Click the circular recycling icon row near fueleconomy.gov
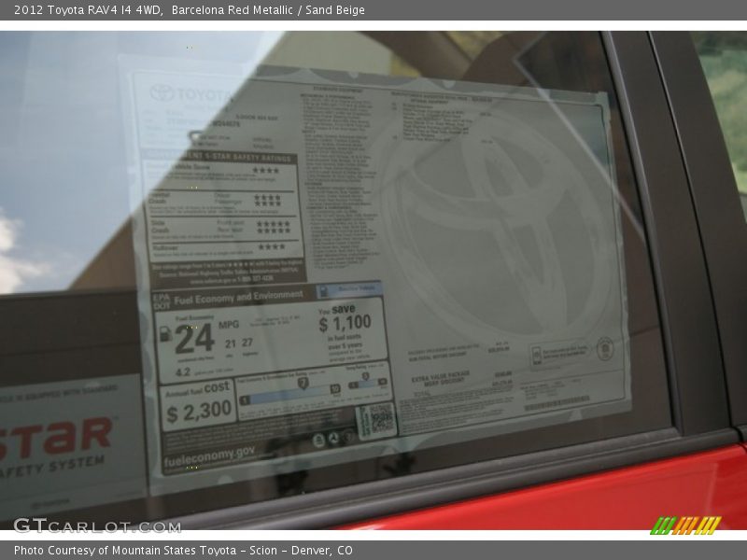This screenshot has width=747, height=560. point(332,438)
